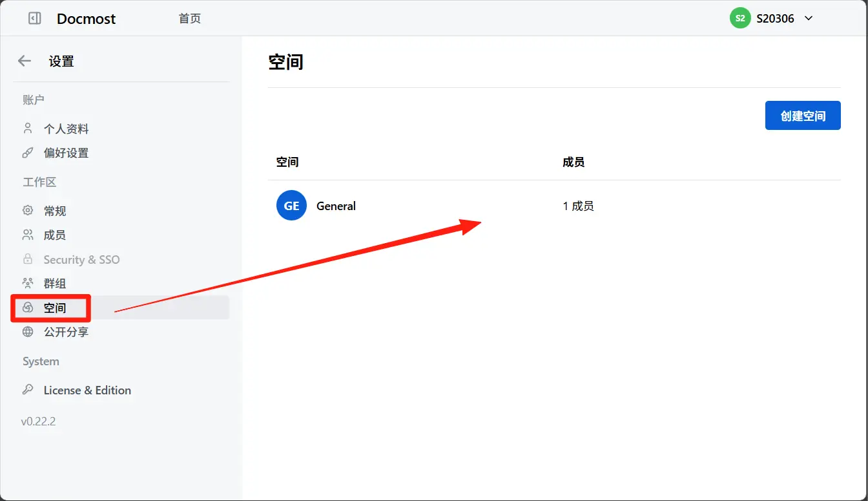Click the 群组 group icon
This screenshot has height=501, width=868.
click(28, 283)
